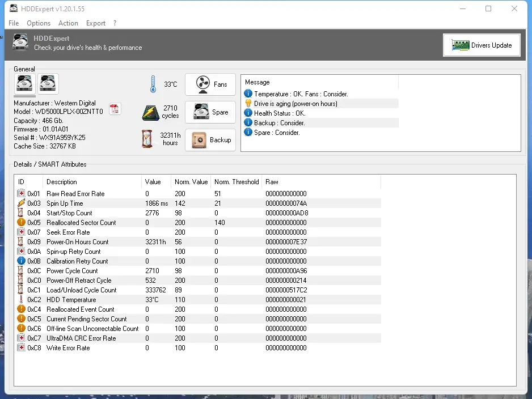Select the 'Drive is aging (power-on hours)' message
Image resolution: width=532 pixels, height=399 pixels.
tap(295, 104)
